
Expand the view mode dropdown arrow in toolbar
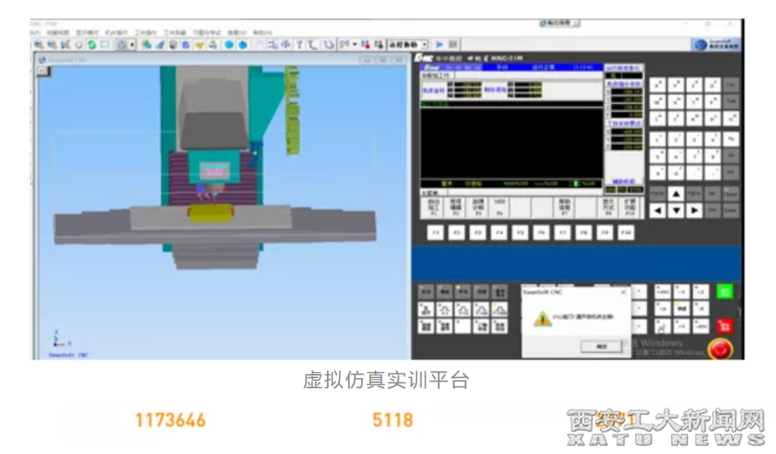click(132, 45)
